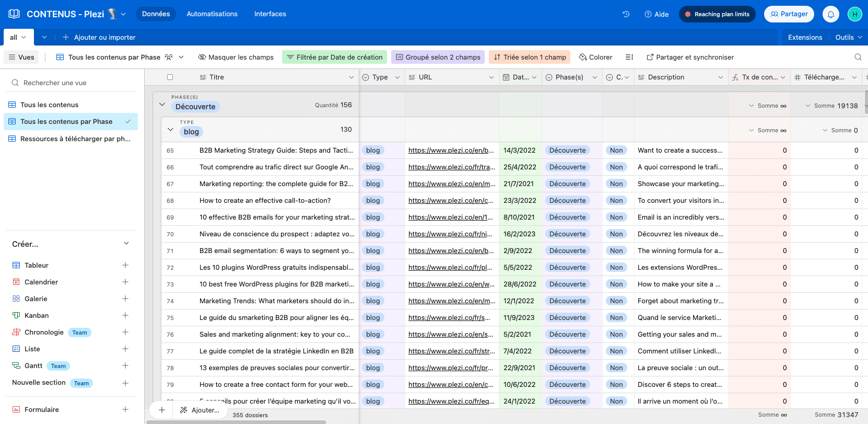Click the search magnifier icon in toolbar

(858, 57)
